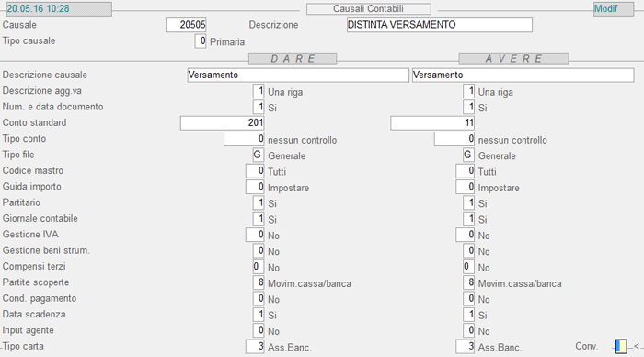Click the Tipo carta label
Viewport: 644px width, 357px height.
[x=23, y=346]
